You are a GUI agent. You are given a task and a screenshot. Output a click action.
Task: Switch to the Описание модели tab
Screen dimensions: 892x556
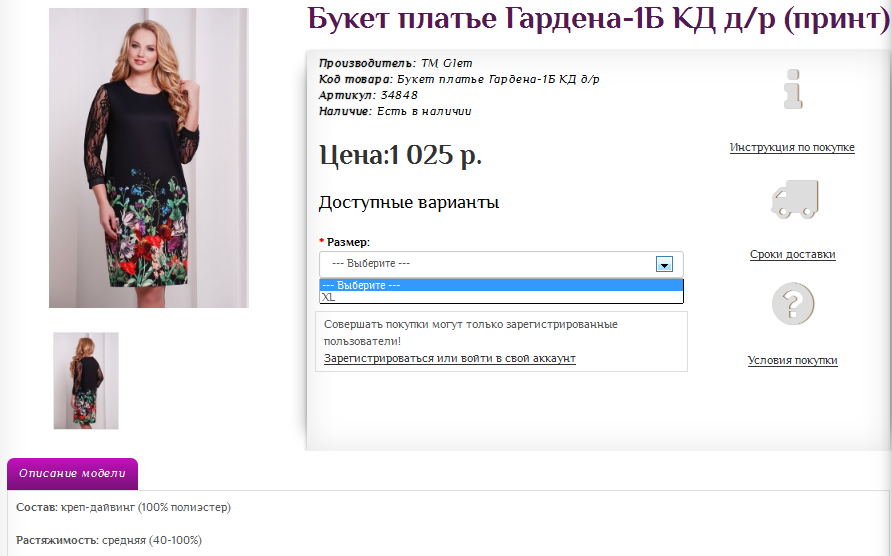[x=72, y=473]
